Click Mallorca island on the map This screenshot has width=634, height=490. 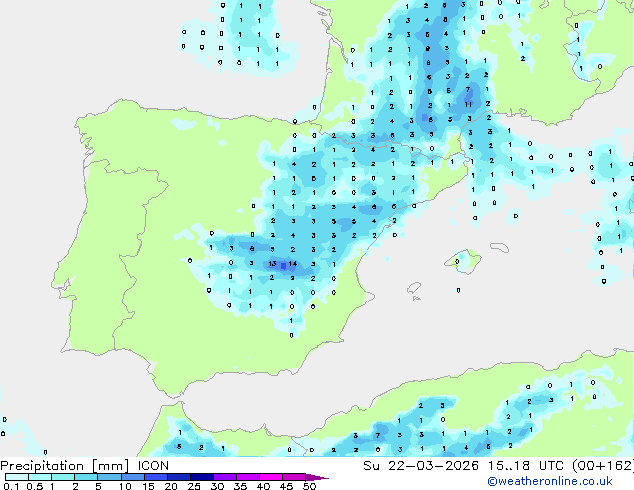click(463, 261)
